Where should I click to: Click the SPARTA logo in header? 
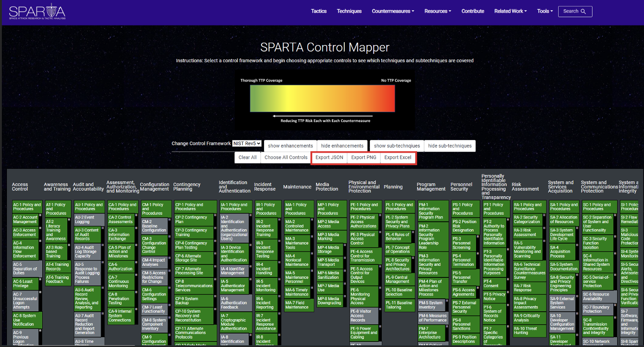pos(38,12)
